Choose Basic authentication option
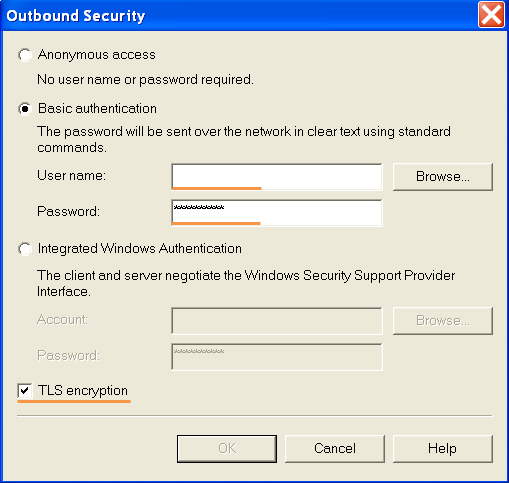509x483 pixels. click(25, 109)
